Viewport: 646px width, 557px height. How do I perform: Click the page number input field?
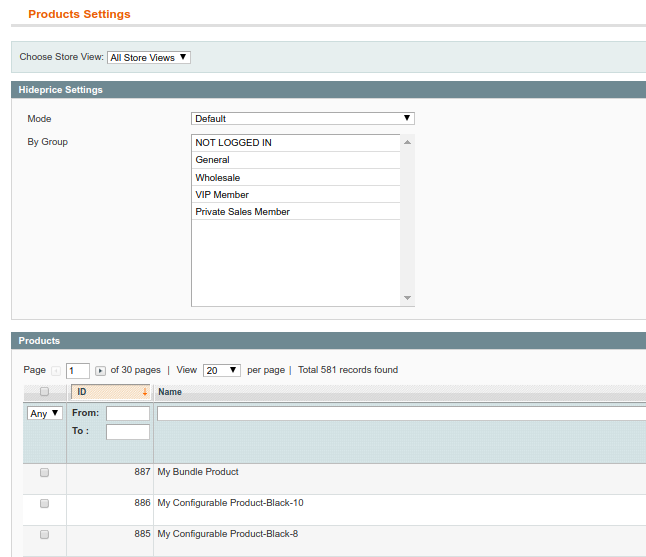[78, 371]
